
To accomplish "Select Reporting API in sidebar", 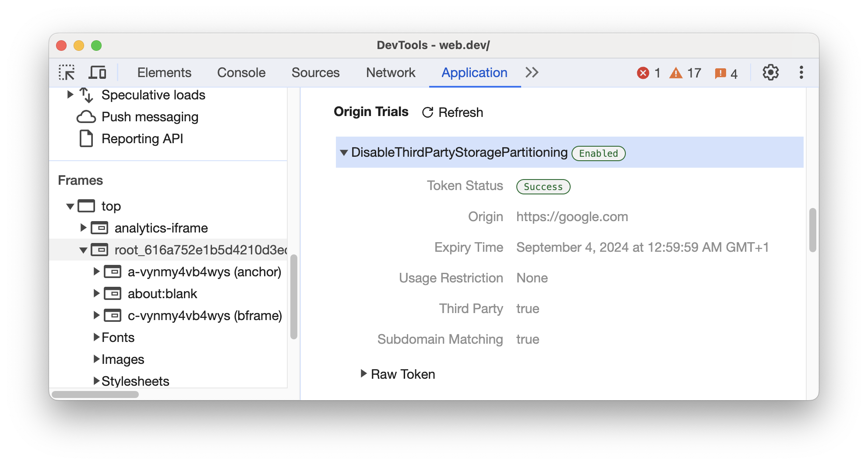I will (142, 139).
